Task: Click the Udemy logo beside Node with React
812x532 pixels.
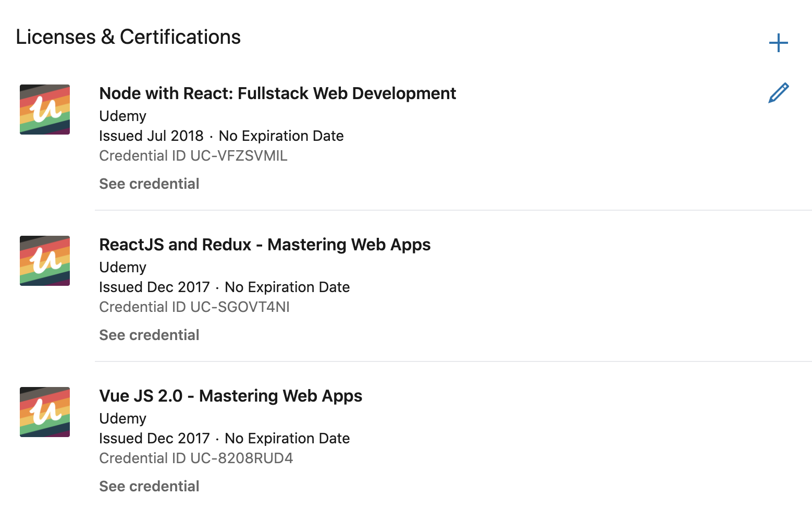Action: pos(45,110)
